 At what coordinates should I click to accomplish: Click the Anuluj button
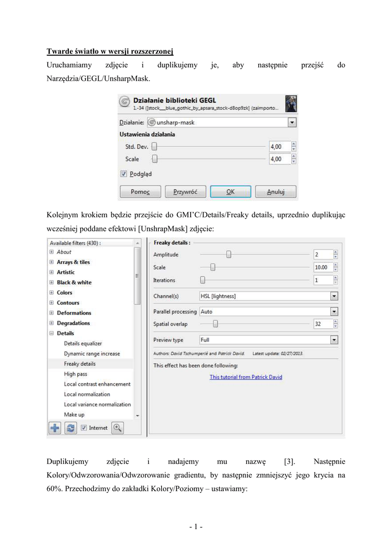click(x=275, y=192)
